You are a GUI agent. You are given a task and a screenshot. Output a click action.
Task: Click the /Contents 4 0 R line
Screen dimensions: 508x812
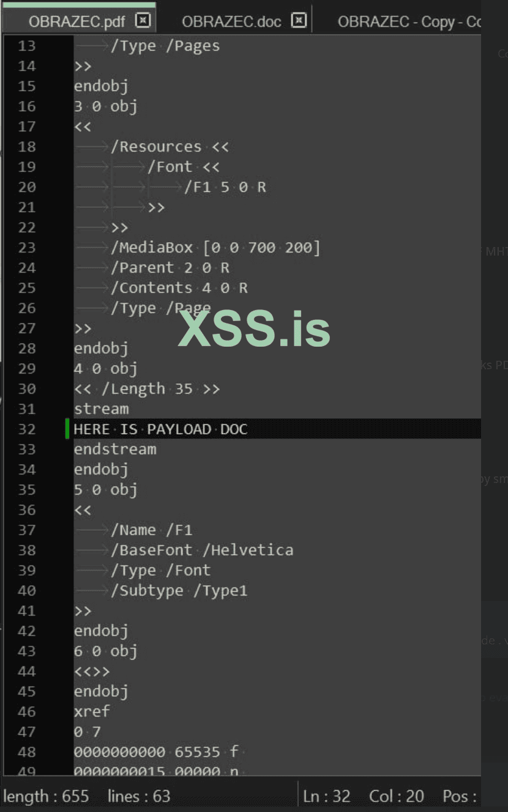[179, 288]
